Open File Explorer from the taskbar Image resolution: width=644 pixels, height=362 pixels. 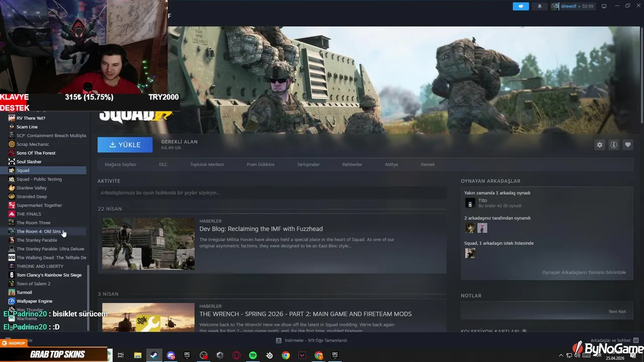(137, 355)
